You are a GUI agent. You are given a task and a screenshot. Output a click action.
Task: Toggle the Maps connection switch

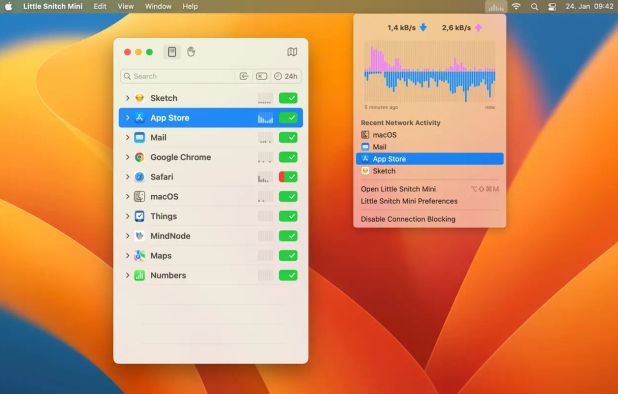tap(288, 256)
